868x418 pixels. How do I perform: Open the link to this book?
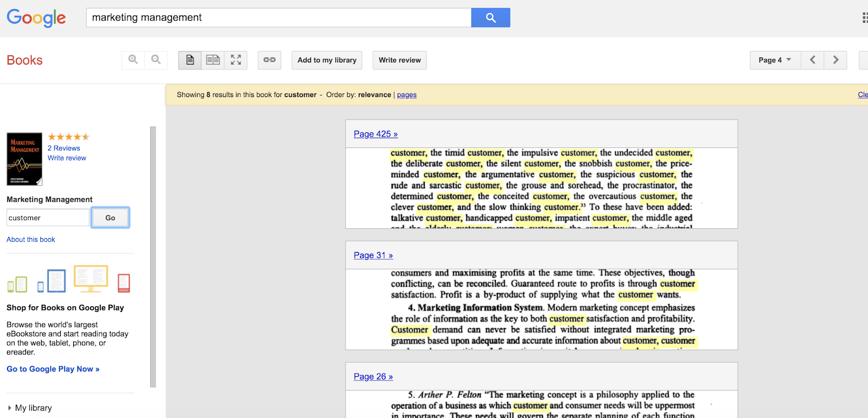(x=270, y=60)
